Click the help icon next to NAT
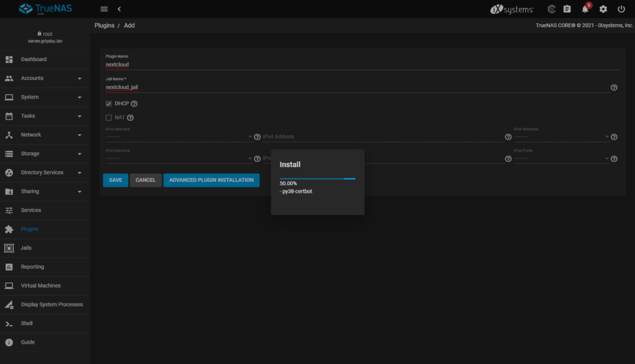Screen dimensions: 635x364 130,118
